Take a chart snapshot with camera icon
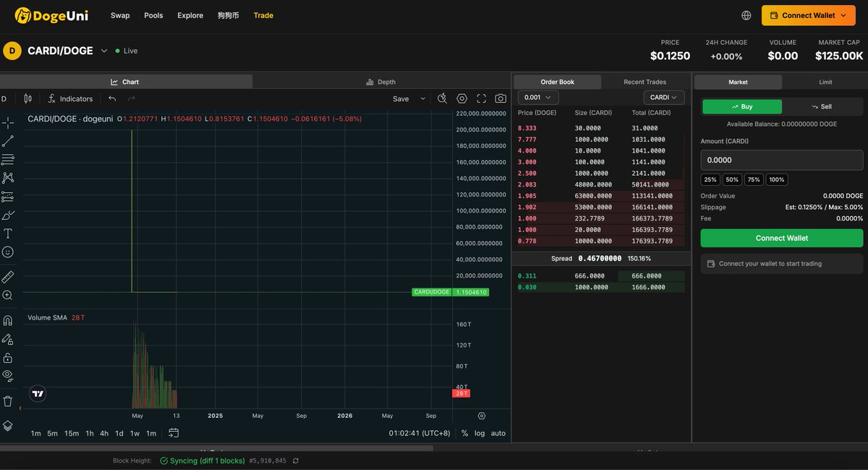This screenshot has width=868, height=470. (501, 98)
